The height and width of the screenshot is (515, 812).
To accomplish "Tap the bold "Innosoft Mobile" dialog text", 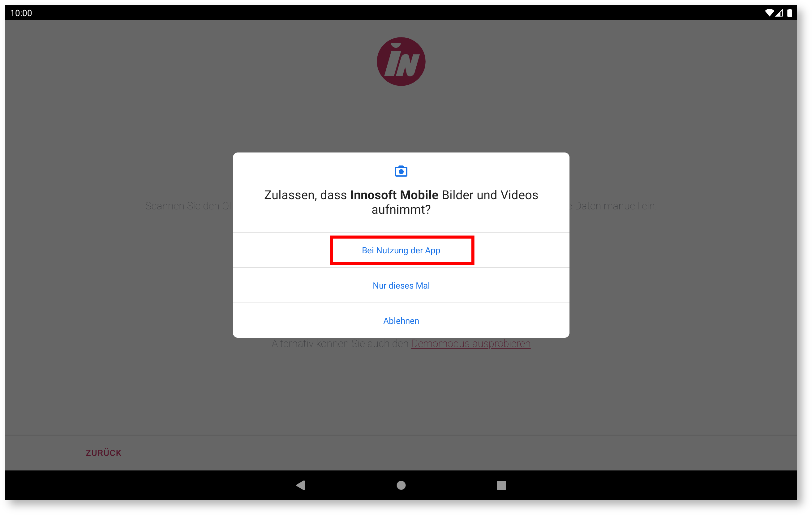I will point(394,195).
